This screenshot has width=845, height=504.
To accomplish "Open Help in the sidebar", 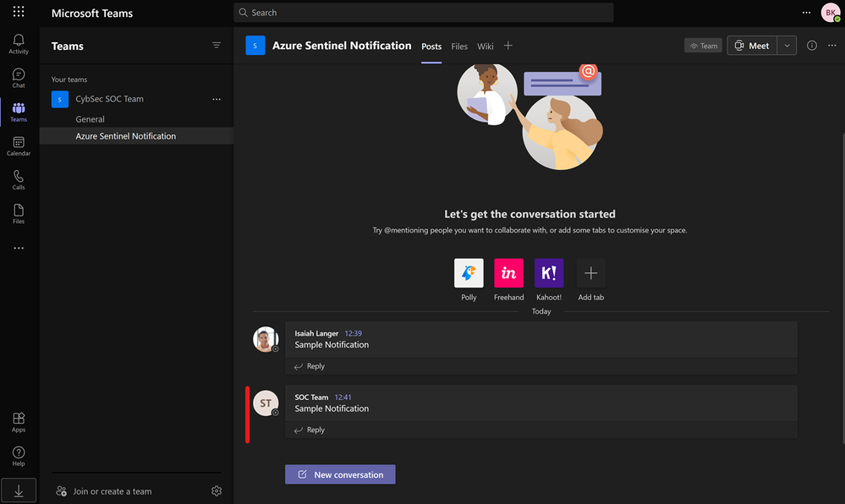I will tap(19, 456).
